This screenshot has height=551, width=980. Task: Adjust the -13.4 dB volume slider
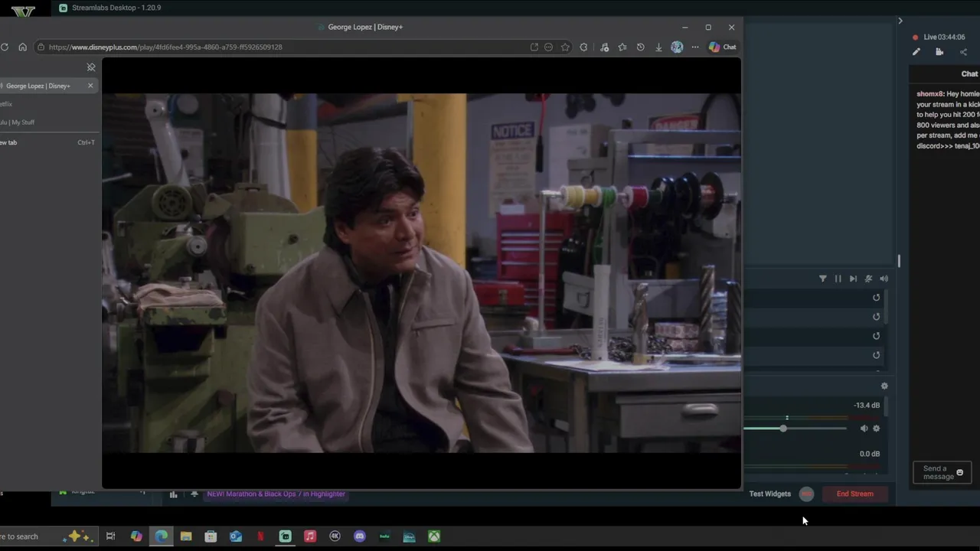[x=795, y=429]
